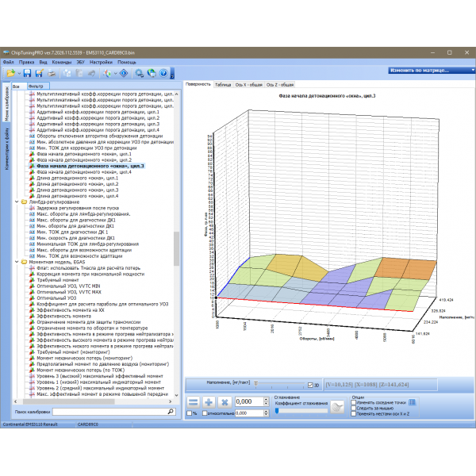Click the 'Коэффициент сглаживания' slider
The image size is (476, 476).
pos(301,410)
